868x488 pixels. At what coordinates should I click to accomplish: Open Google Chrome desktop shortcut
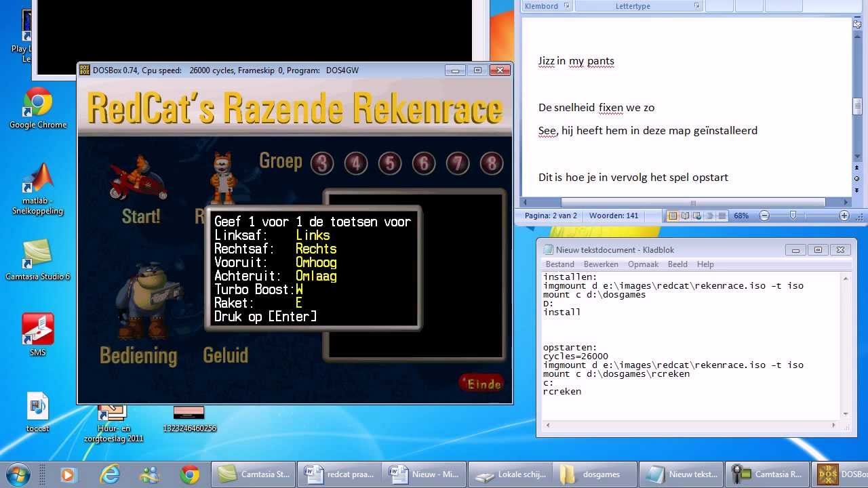pos(38,108)
